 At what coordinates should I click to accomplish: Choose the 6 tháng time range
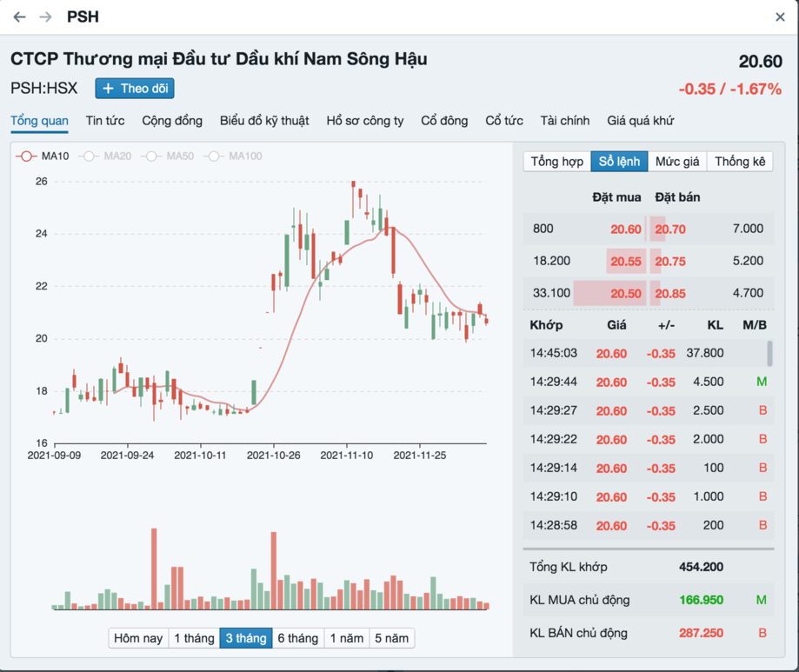(297, 638)
